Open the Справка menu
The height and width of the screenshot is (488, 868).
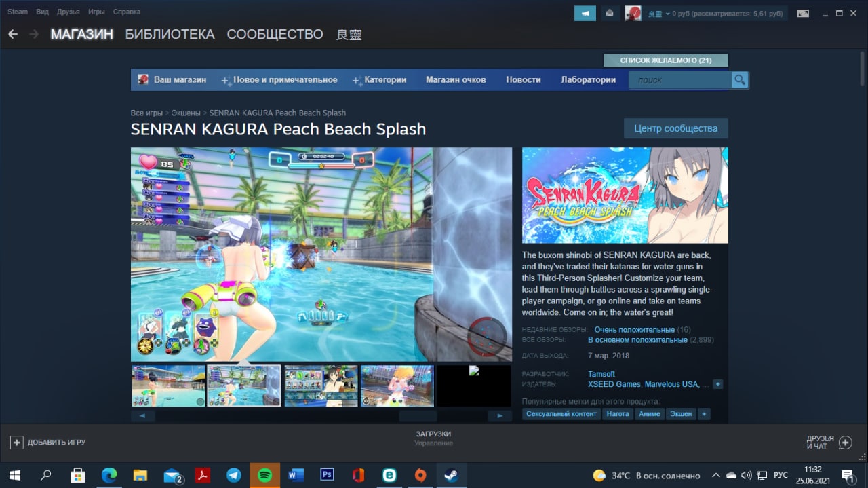coord(127,12)
